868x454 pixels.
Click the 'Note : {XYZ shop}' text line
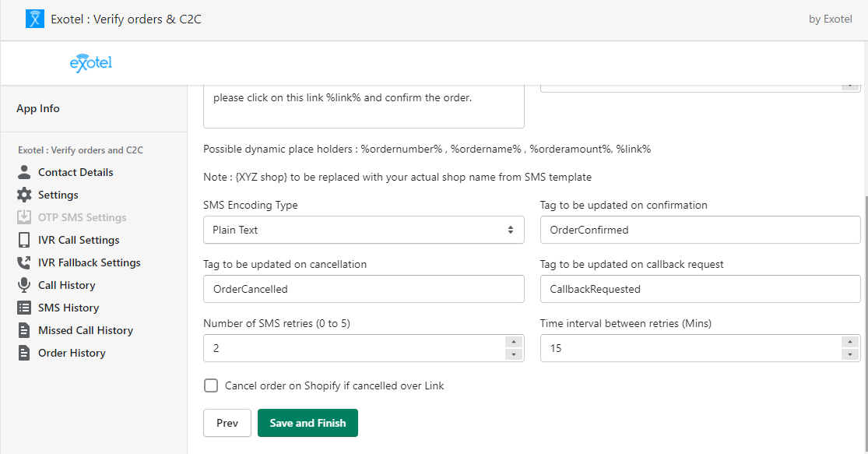(x=397, y=178)
